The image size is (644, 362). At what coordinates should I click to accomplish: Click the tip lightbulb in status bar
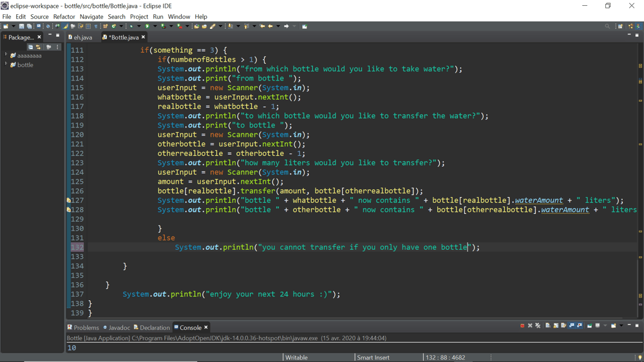point(640,358)
